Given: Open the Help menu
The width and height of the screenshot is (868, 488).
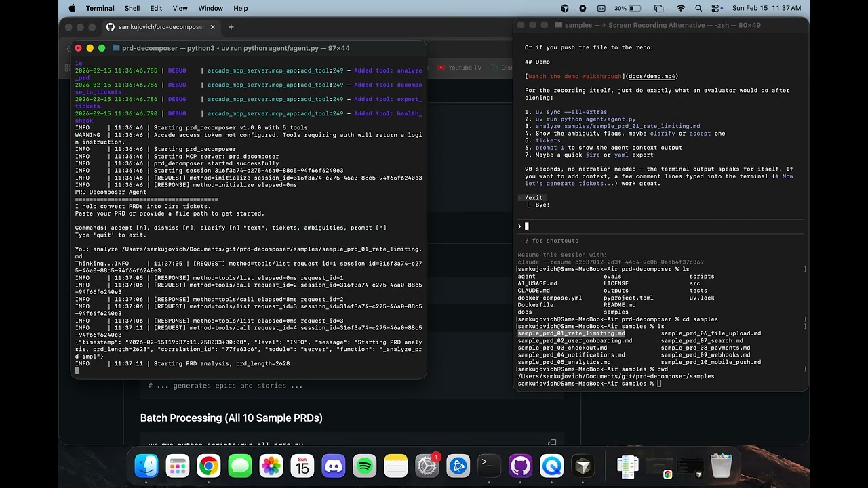Looking at the screenshot, I should 241,8.
